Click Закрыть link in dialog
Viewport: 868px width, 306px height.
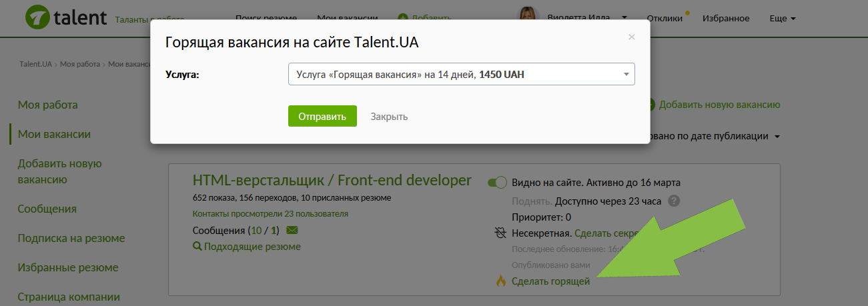tap(389, 117)
